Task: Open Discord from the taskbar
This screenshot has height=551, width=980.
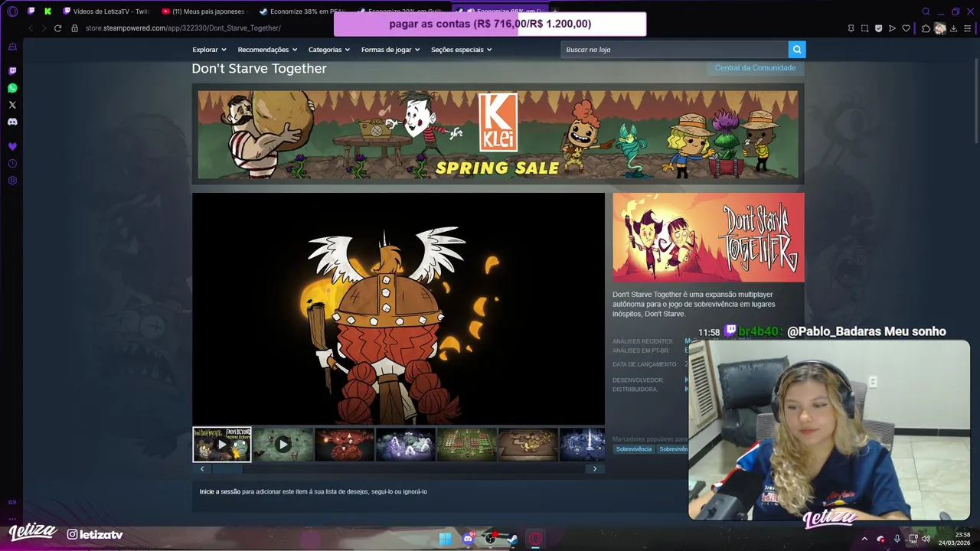Action: pyautogui.click(x=468, y=539)
